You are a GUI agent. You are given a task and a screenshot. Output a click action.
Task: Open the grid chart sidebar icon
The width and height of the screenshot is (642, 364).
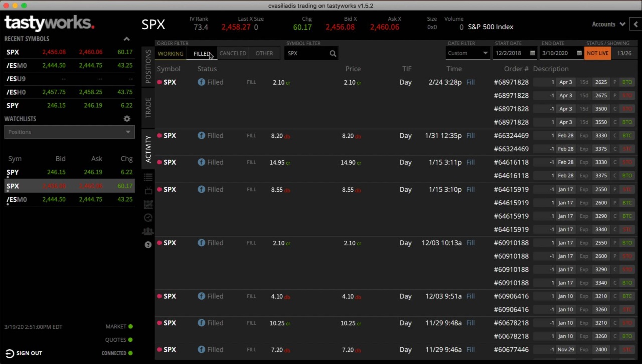coord(148,204)
